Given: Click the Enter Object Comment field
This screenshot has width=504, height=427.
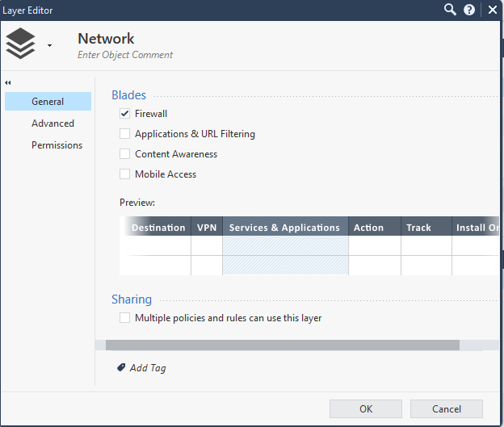Looking at the screenshot, I should click(x=125, y=55).
